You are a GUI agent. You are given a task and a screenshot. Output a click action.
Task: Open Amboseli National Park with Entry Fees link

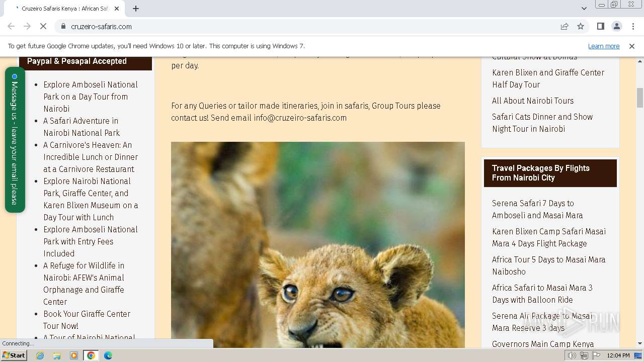coord(91,241)
